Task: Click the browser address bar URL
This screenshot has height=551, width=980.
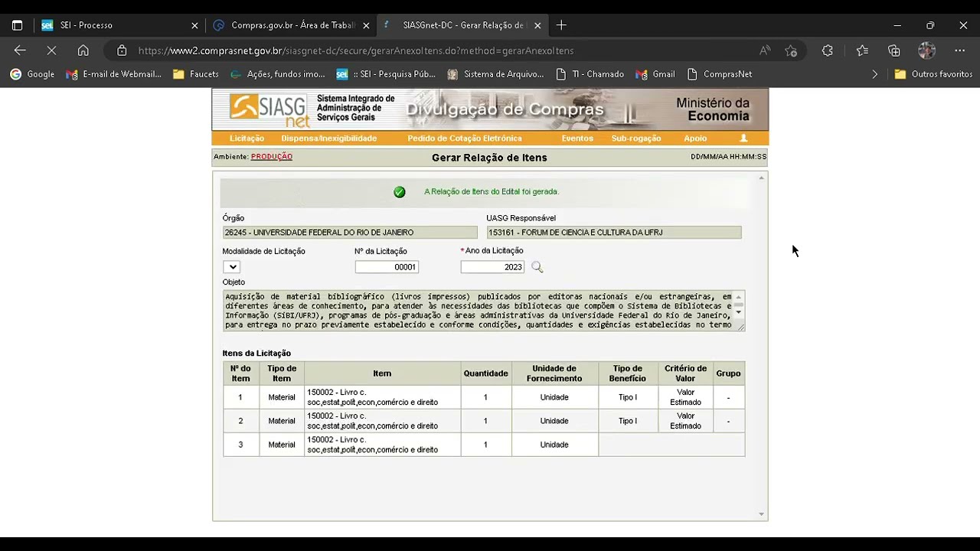Action: click(x=356, y=51)
